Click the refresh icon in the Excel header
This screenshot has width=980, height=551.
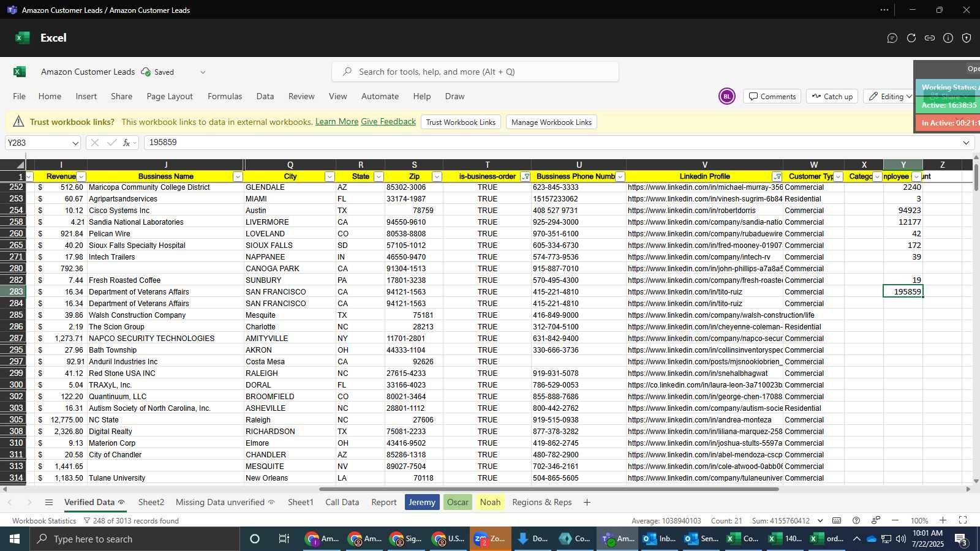click(x=911, y=38)
